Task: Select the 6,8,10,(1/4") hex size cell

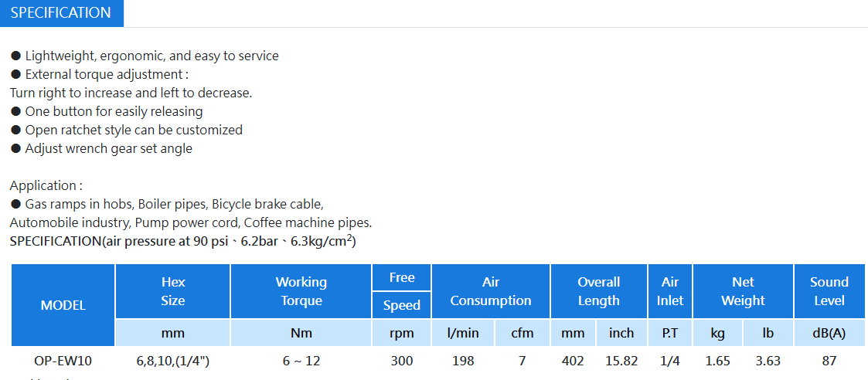Action: pos(172,361)
